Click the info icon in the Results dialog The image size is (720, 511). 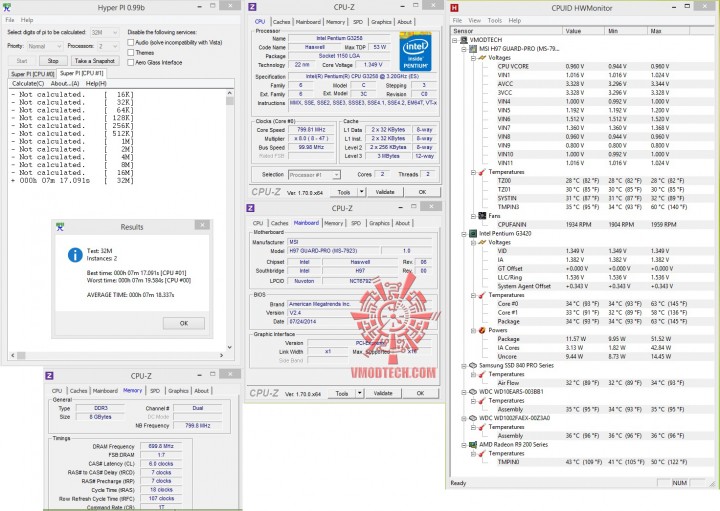tap(75, 255)
